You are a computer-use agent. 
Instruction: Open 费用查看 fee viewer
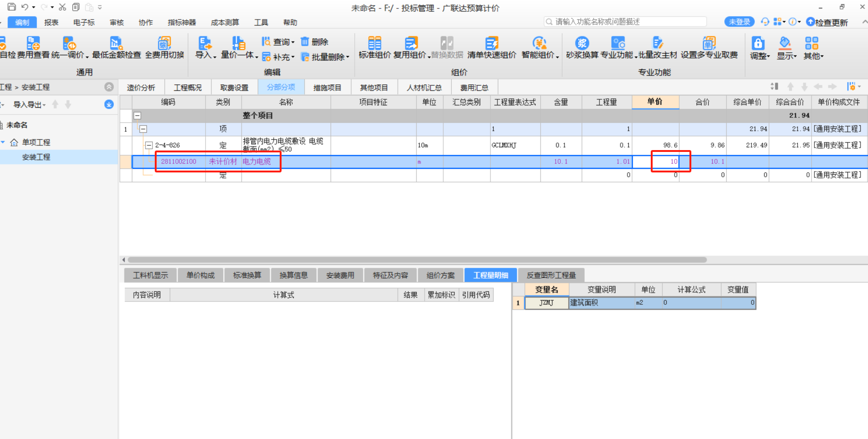click(x=33, y=48)
